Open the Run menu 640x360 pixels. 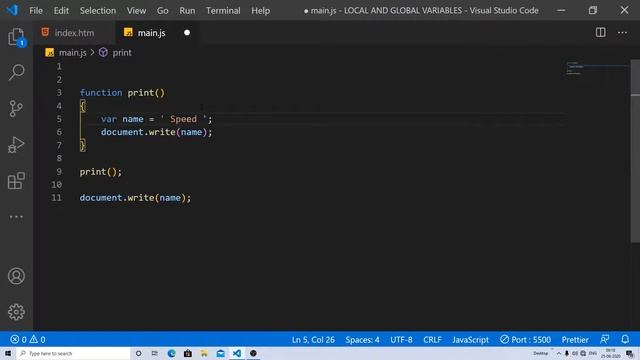point(187,11)
